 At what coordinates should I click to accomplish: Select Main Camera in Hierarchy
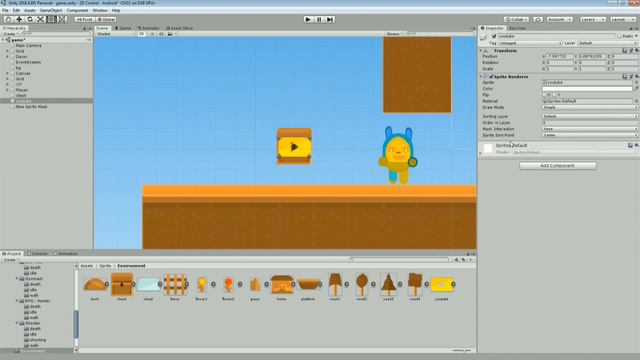[x=28, y=45]
